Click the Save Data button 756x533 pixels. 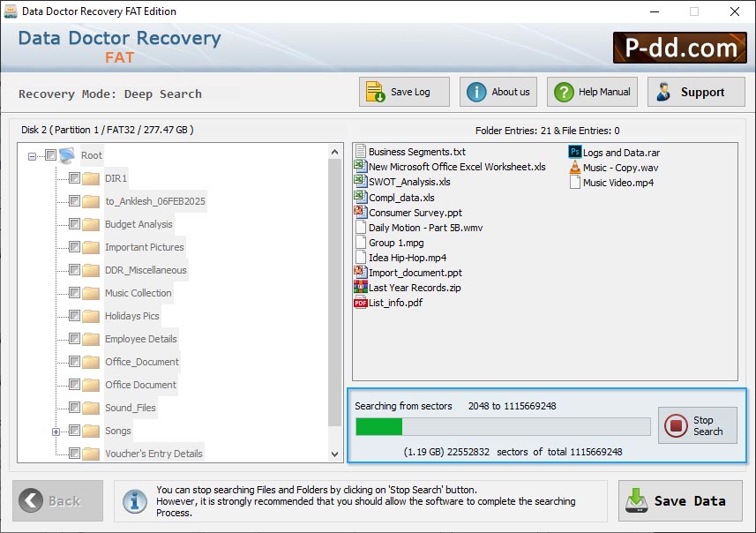(680, 500)
